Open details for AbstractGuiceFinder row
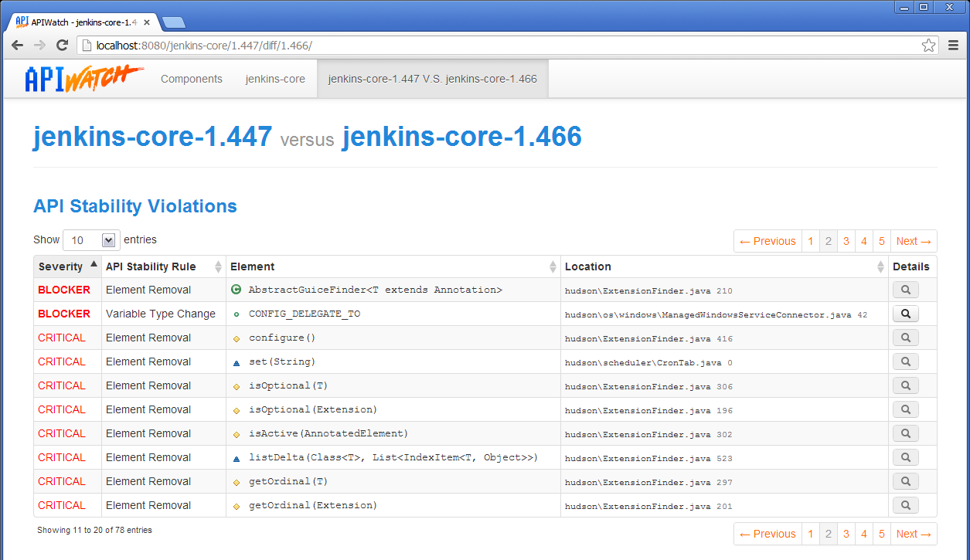This screenshot has height=560, width=970. click(905, 290)
